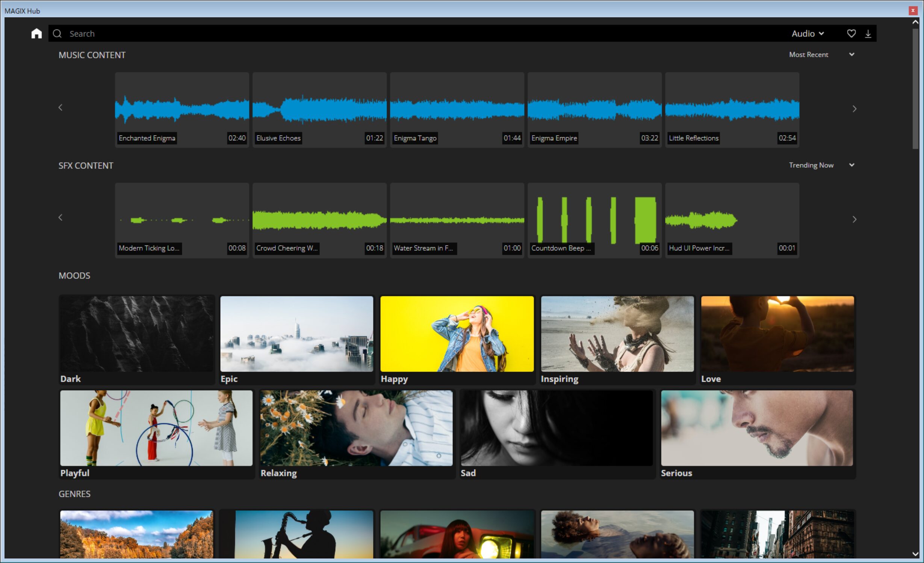Image resolution: width=924 pixels, height=563 pixels.
Task: Click the Little Reflections title label
Action: point(694,138)
